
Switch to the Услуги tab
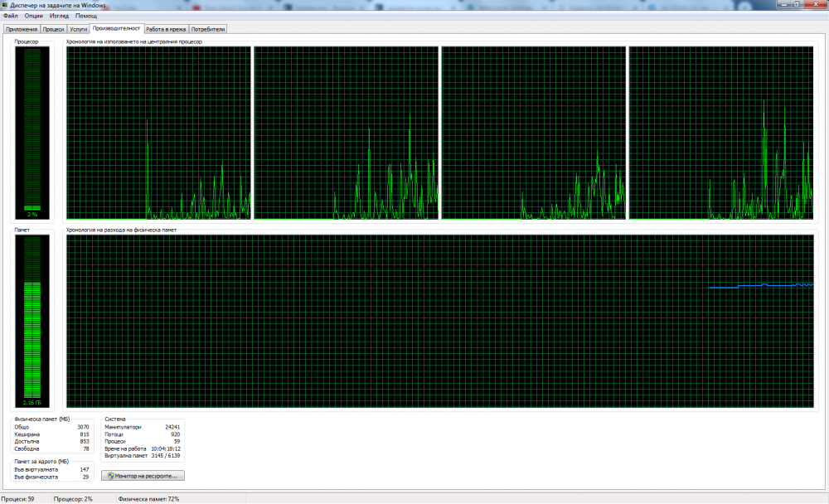(x=78, y=29)
